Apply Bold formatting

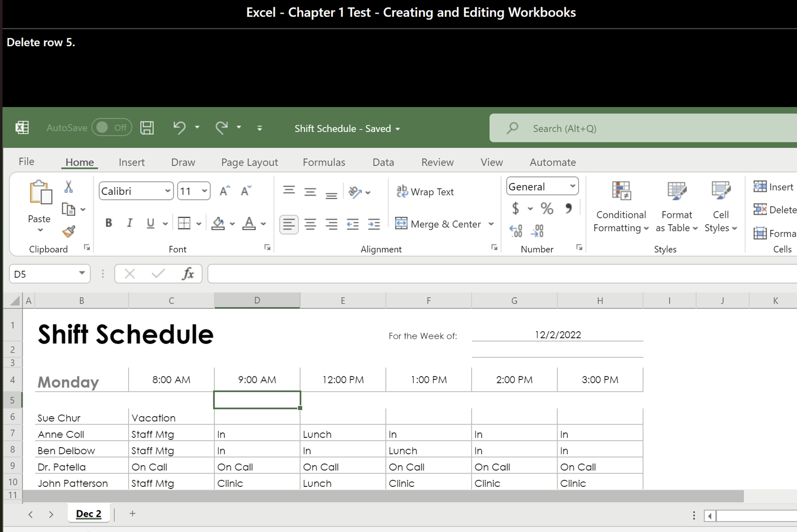click(x=108, y=223)
